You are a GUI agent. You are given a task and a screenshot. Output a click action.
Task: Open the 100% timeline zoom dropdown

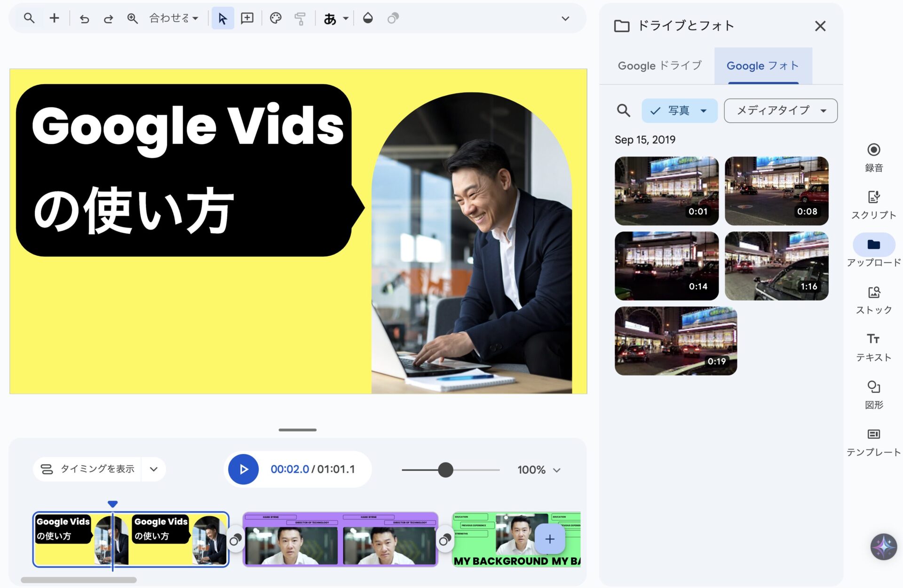538,469
